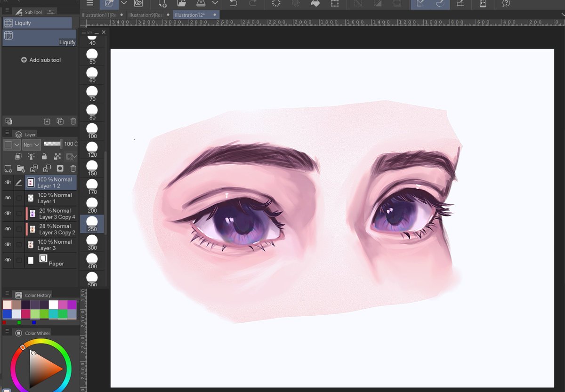The height and width of the screenshot is (392, 565).
Task: Toggle clip to layer below icon
Action: coord(18,156)
